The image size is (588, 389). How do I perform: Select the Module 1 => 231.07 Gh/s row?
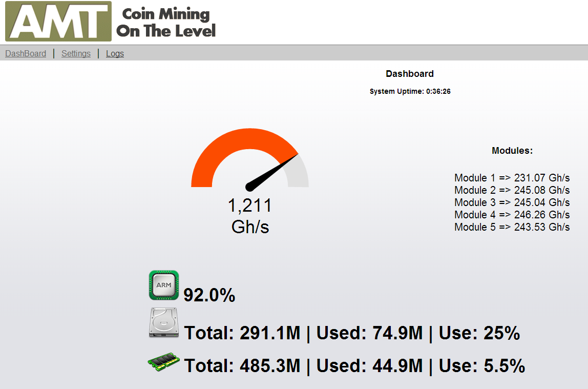pyautogui.click(x=512, y=178)
